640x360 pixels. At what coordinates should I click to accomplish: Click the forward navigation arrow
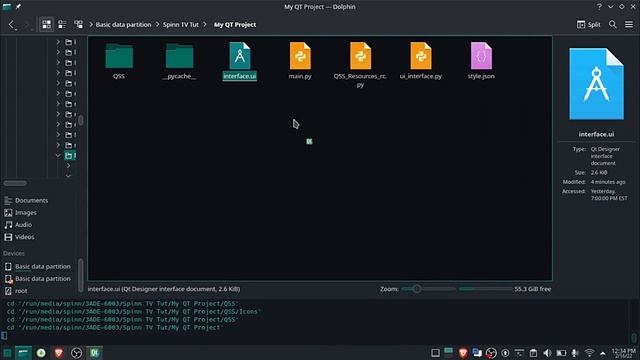click(x=27, y=24)
